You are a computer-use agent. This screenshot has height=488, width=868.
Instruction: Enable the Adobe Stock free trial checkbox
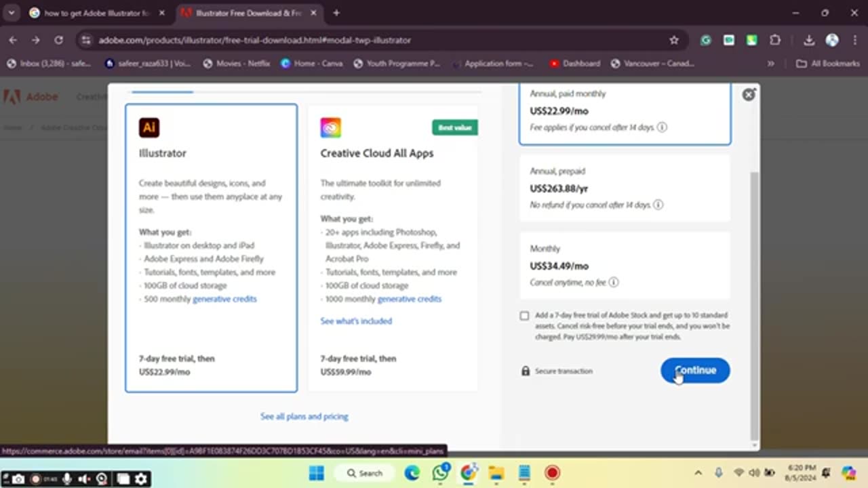coord(524,316)
